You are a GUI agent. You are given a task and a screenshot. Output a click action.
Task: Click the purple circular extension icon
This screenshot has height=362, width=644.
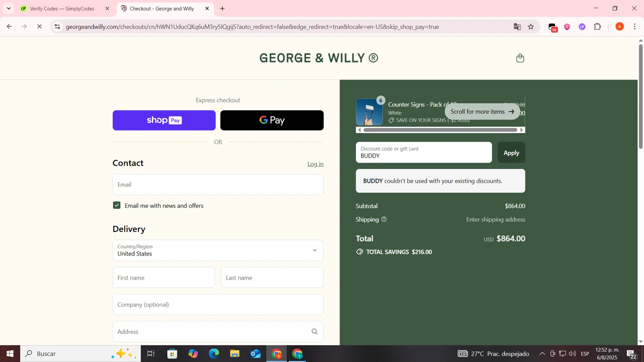582,27
